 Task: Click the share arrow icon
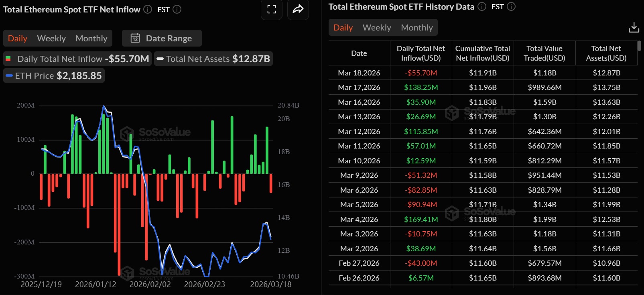[x=298, y=9]
